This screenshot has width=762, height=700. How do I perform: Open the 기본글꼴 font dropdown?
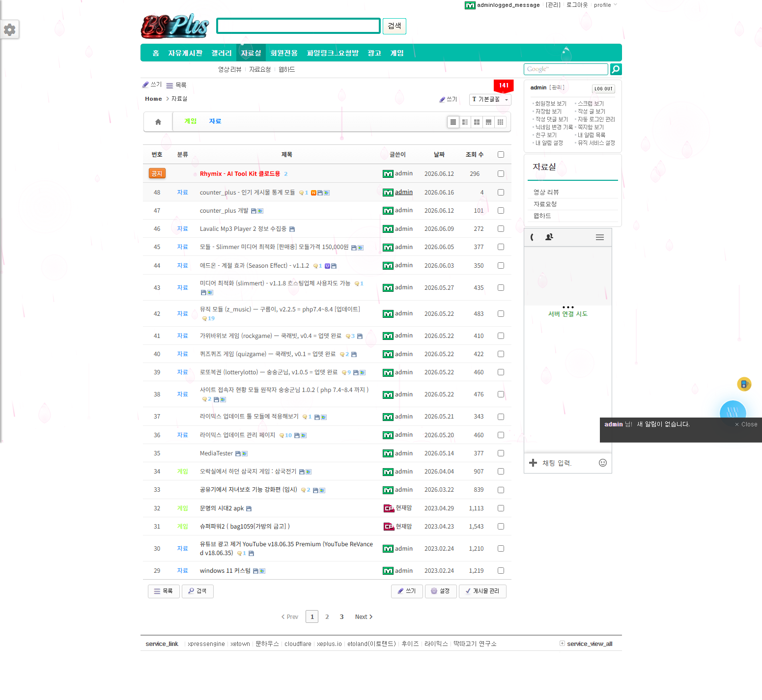point(490,99)
